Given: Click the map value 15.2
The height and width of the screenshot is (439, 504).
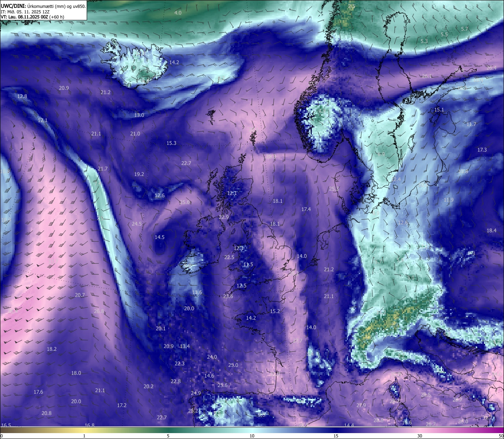Looking at the screenshot, I should (x=275, y=311).
